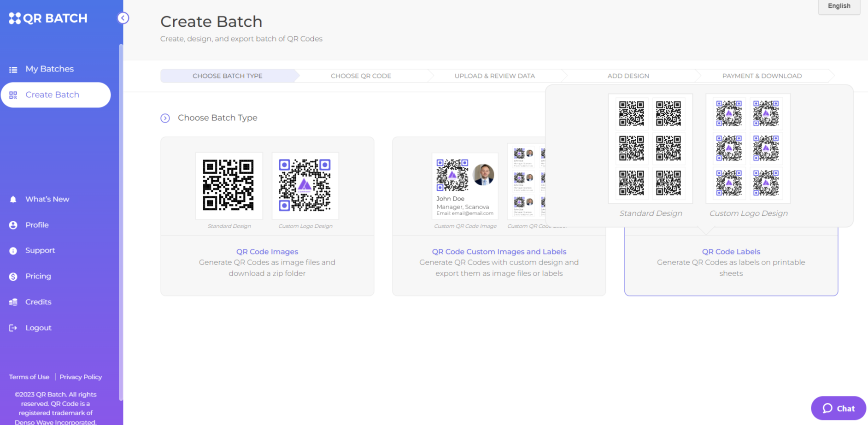Select the Payment & Download step

point(762,76)
